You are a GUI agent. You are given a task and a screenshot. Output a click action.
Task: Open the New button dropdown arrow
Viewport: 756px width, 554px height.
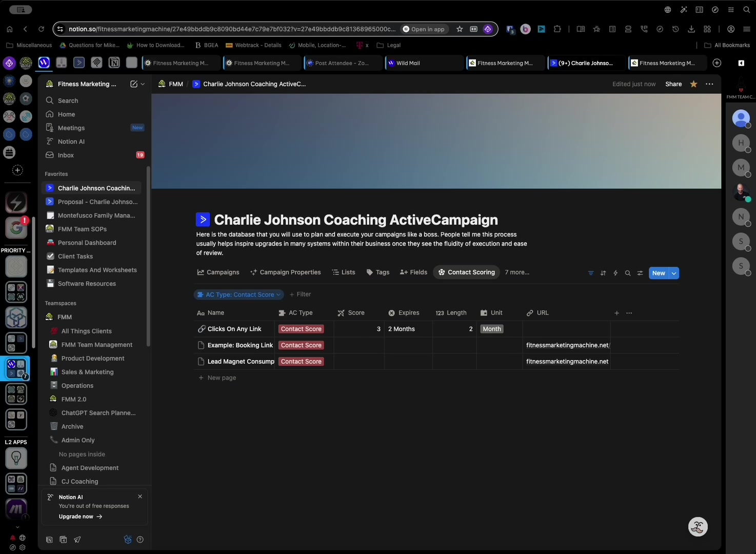674,273
